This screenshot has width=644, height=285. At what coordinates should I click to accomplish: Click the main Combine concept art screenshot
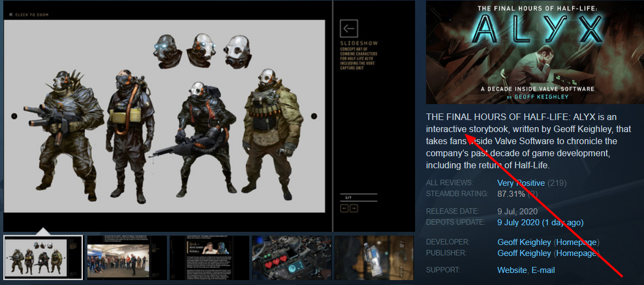(164, 116)
